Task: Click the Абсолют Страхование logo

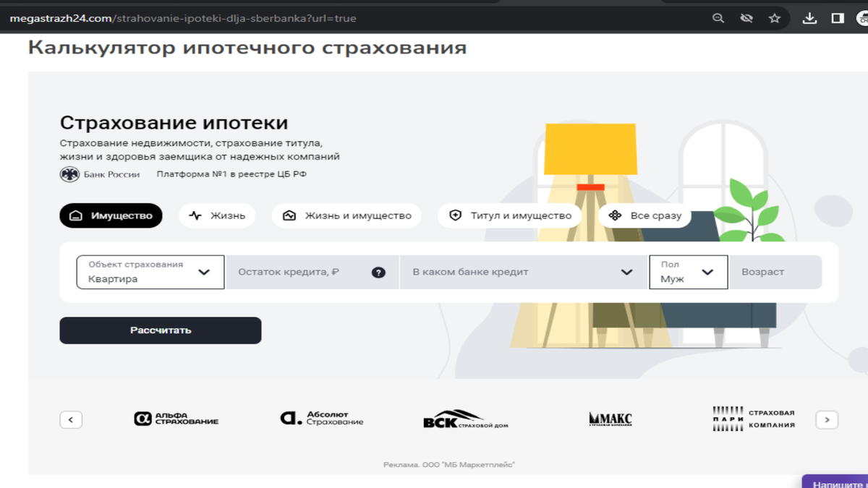Action: click(322, 418)
